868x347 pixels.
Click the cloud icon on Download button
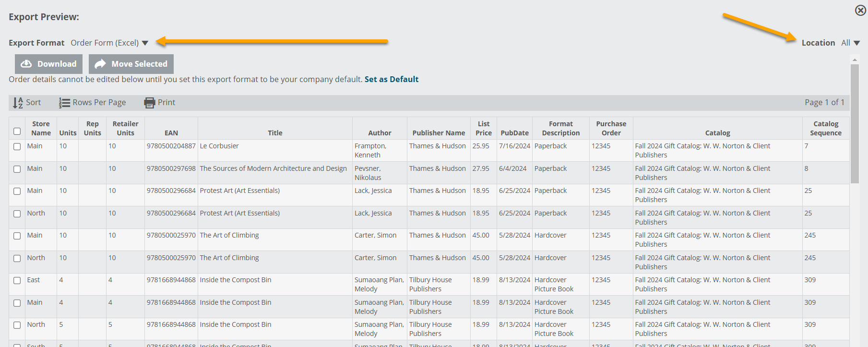point(26,64)
